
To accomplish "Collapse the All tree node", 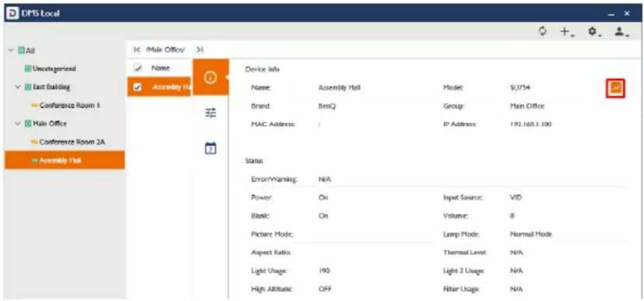I will click(10, 51).
